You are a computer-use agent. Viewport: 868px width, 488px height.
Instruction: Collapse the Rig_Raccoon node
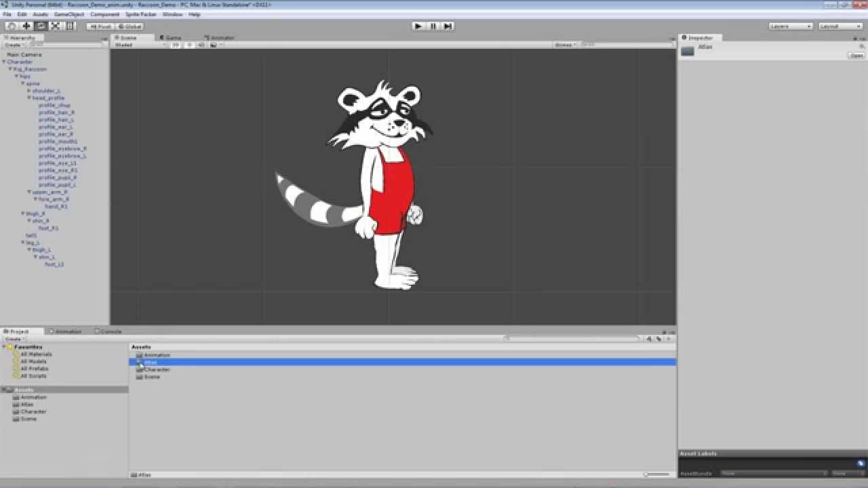[11, 69]
